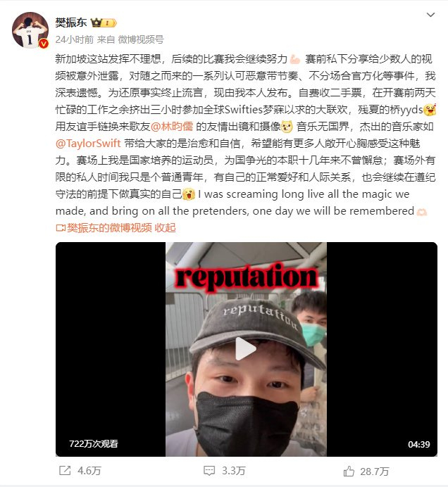Image resolution: width=448 pixels, height=487 pixels.
Task: Click the 28.7万 like count
Action: click(375, 472)
